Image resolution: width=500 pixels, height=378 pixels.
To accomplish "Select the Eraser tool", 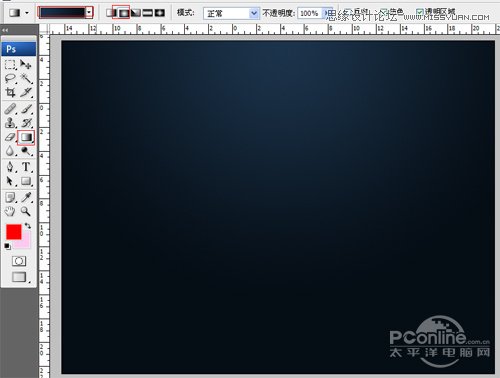I will pyautogui.click(x=10, y=137).
